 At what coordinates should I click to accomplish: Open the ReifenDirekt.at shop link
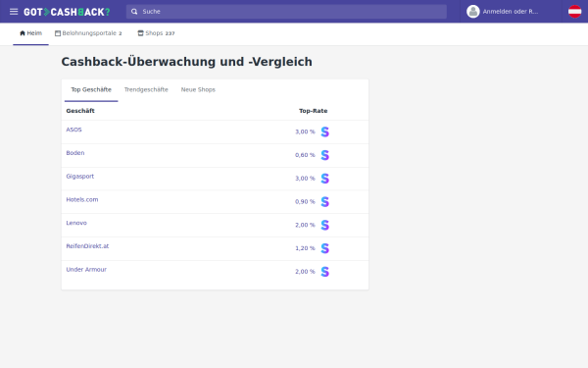click(x=87, y=246)
